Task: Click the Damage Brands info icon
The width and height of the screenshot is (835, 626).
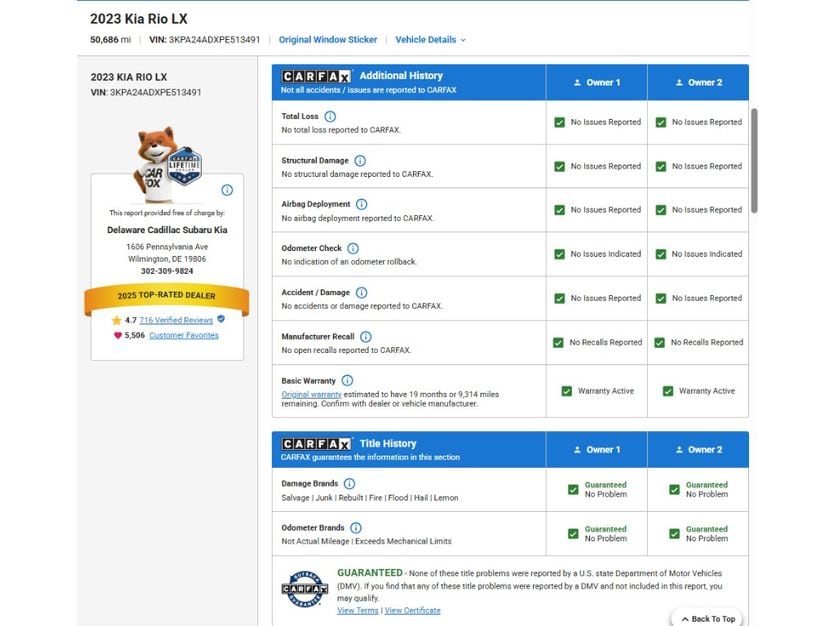Action: (x=349, y=483)
